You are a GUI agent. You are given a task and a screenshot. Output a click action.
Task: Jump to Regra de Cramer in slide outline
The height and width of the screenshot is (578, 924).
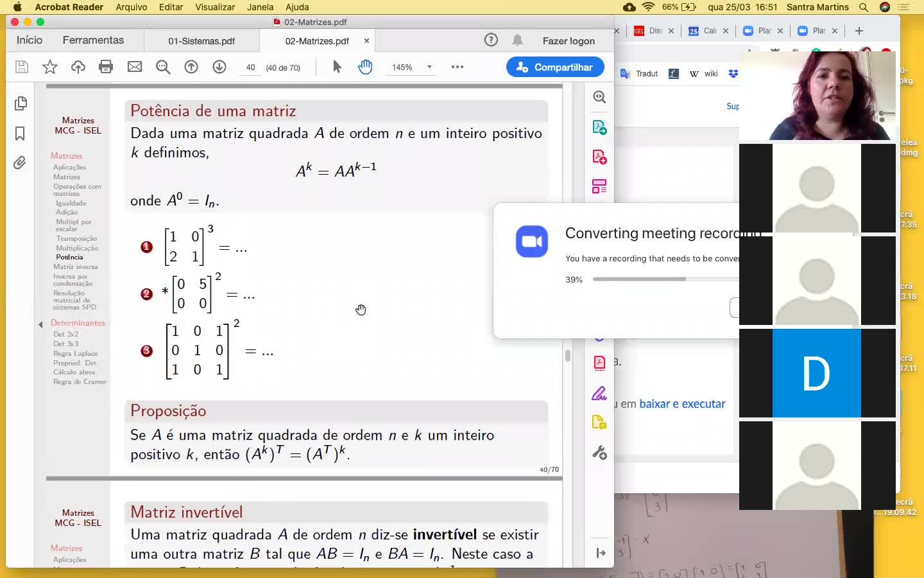point(80,381)
